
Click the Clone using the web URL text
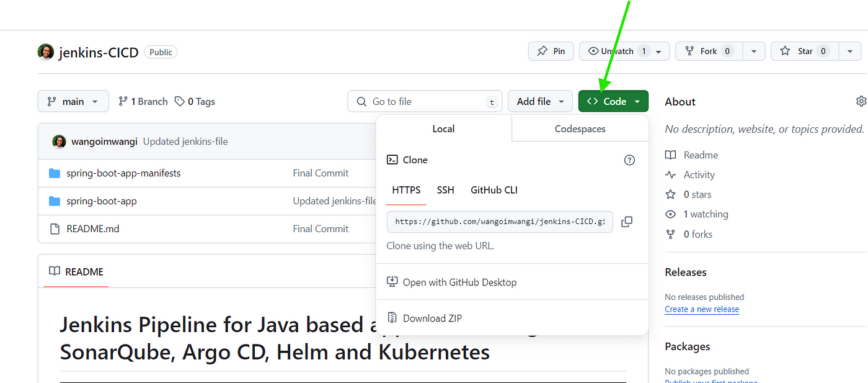pyautogui.click(x=440, y=246)
